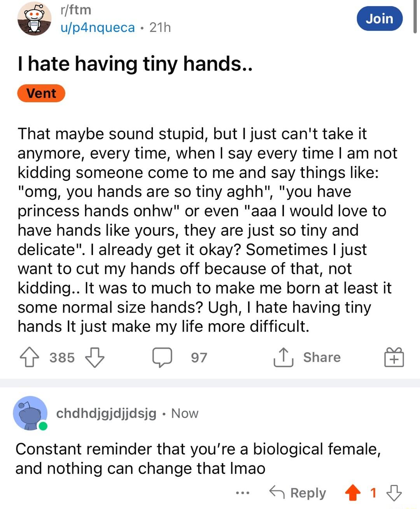Screen dimensions: 420x509
Task: Join the r/ftm community
Action: tap(379, 19)
